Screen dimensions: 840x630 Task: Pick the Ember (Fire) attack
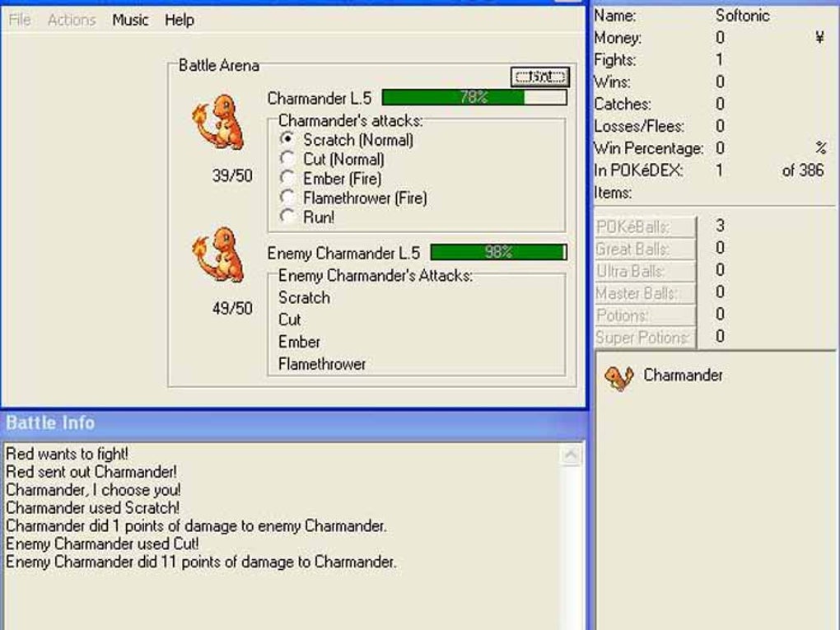[x=331, y=179]
